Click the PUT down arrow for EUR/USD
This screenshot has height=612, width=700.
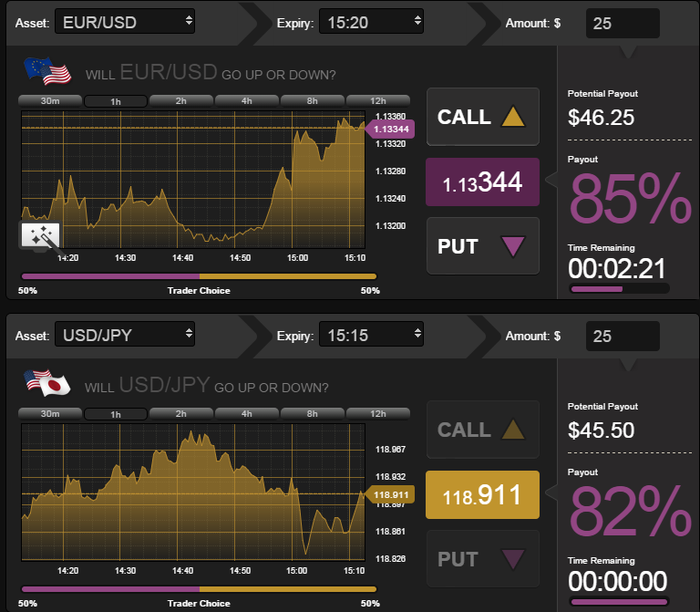[x=513, y=246]
